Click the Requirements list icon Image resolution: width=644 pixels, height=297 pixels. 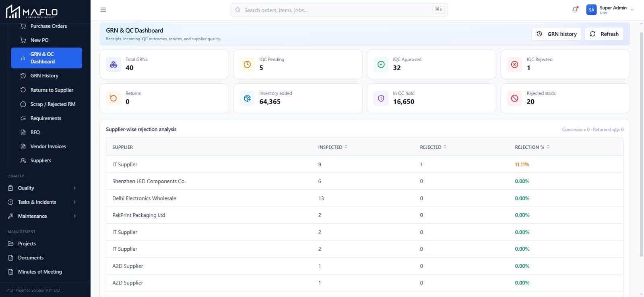click(x=23, y=118)
